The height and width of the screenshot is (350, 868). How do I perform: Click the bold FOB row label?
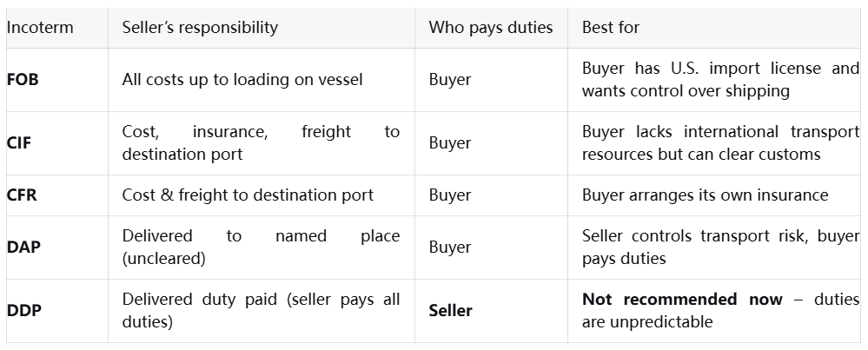[23, 79]
